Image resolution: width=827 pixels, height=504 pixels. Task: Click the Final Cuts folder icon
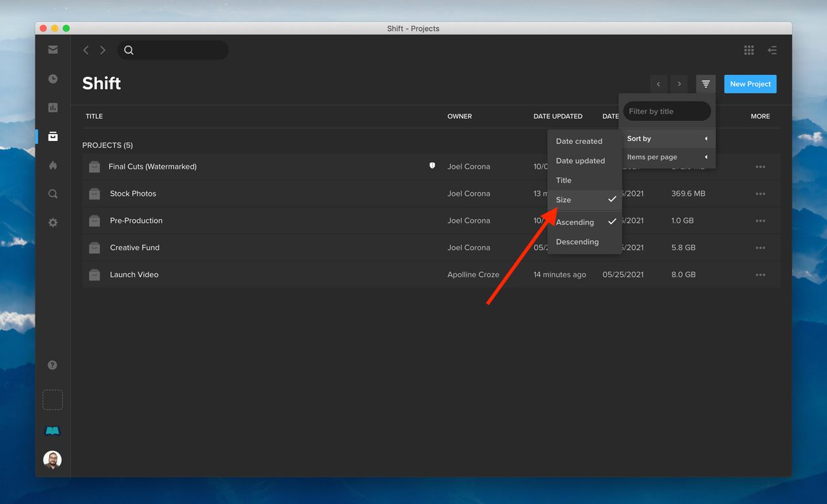click(94, 167)
